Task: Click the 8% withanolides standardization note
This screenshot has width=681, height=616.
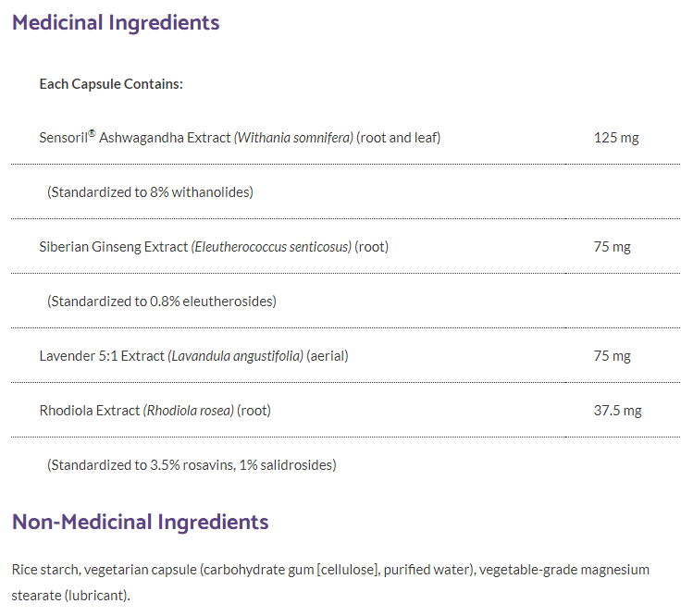Action: pyautogui.click(x=150, y=192)
